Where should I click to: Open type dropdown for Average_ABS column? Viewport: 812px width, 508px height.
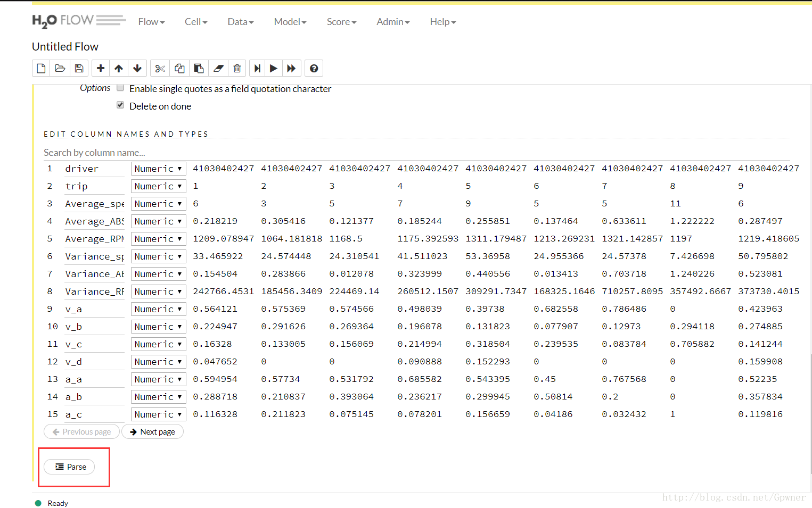click(159, 221)
